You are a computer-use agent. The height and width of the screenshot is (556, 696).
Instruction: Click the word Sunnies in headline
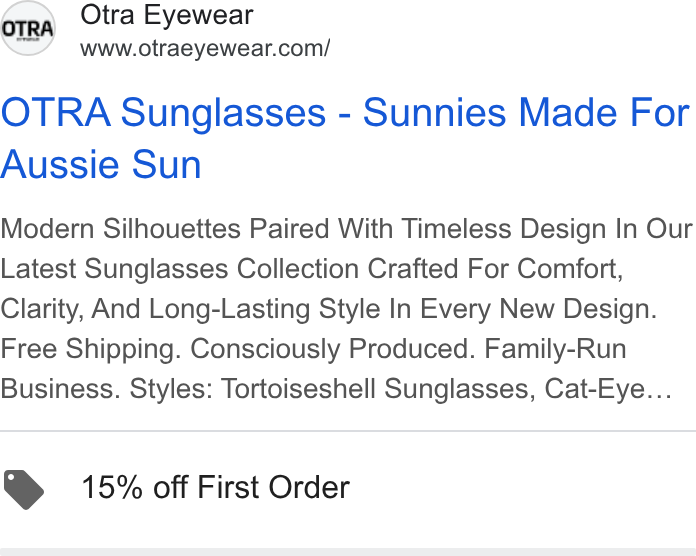click(435, 112)
